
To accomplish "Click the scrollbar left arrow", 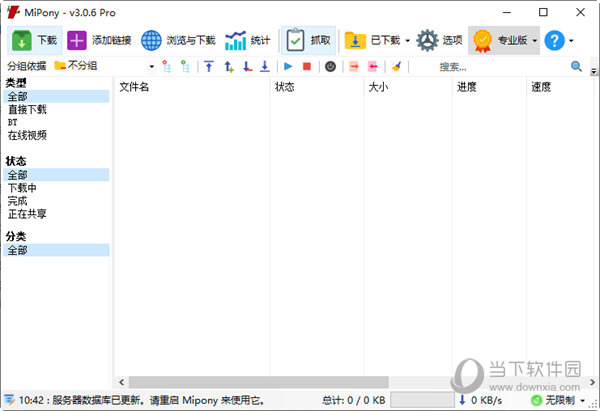I will pyautogui.click(x=121, y=382).
